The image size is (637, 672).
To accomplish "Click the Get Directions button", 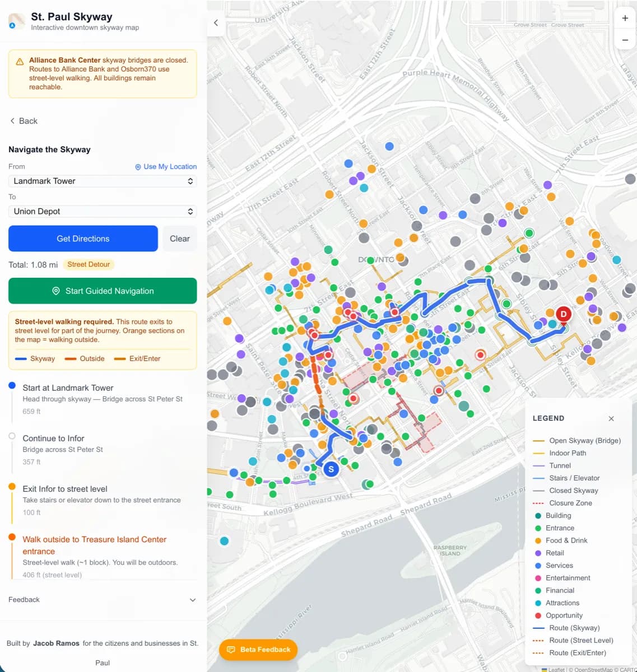I will (82, 239).
